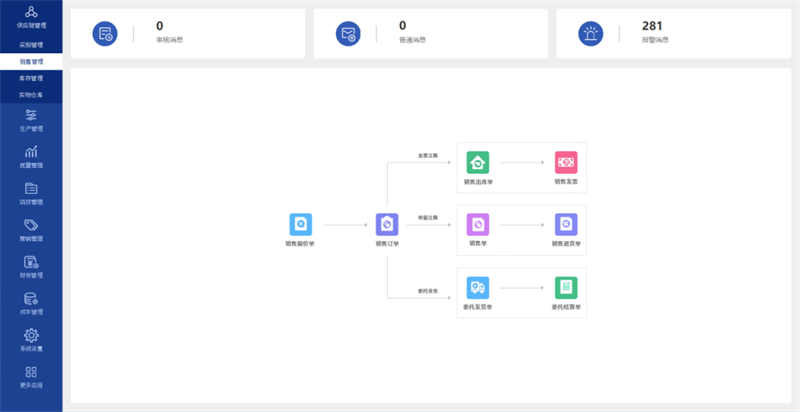
Task: Open 生产管理 sidebar module
Action: point(31,118)
